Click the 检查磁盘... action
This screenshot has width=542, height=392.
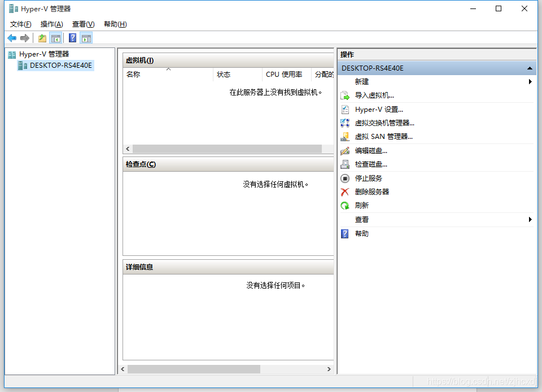(x=371, y=164)
